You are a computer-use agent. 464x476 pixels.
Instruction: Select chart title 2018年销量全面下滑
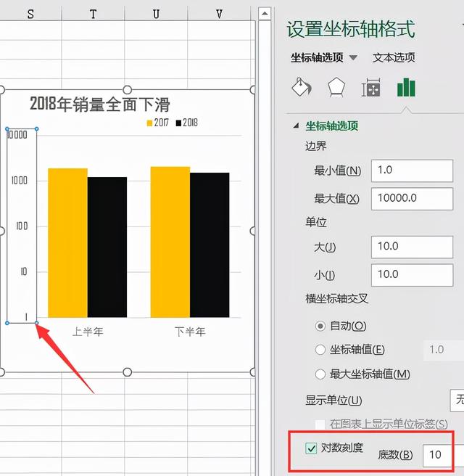coord(100,104)
